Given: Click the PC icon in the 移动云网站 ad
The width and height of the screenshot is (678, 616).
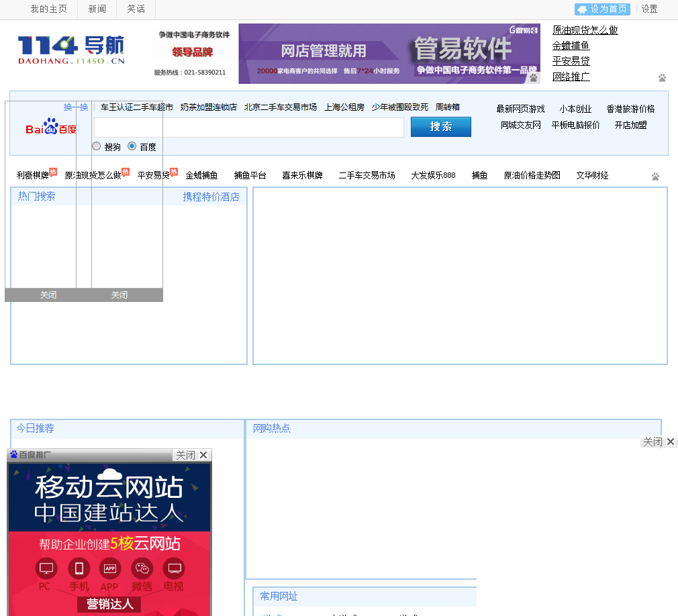Looking at the screenshot, I should pyautogui.click(x=46, y=568).
